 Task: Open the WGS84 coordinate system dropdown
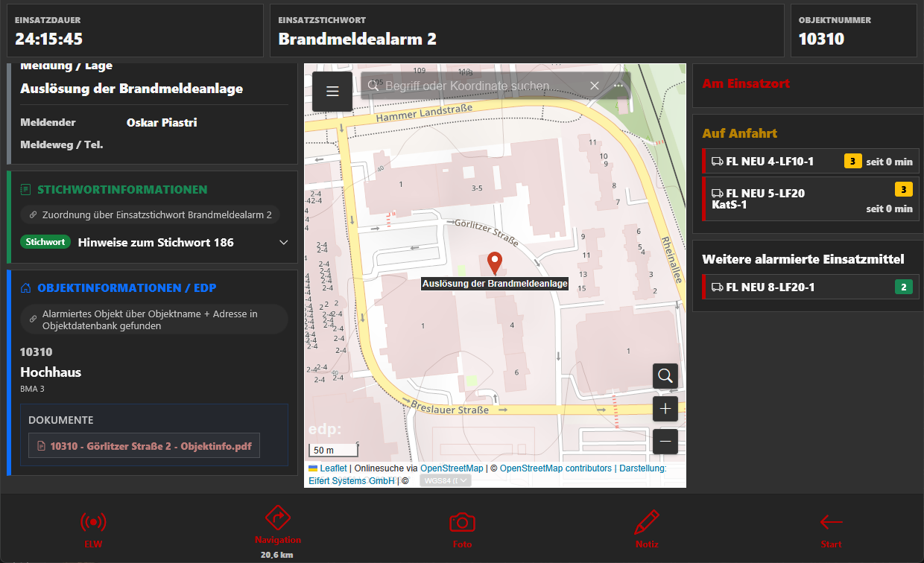click(x=446, y=481)
